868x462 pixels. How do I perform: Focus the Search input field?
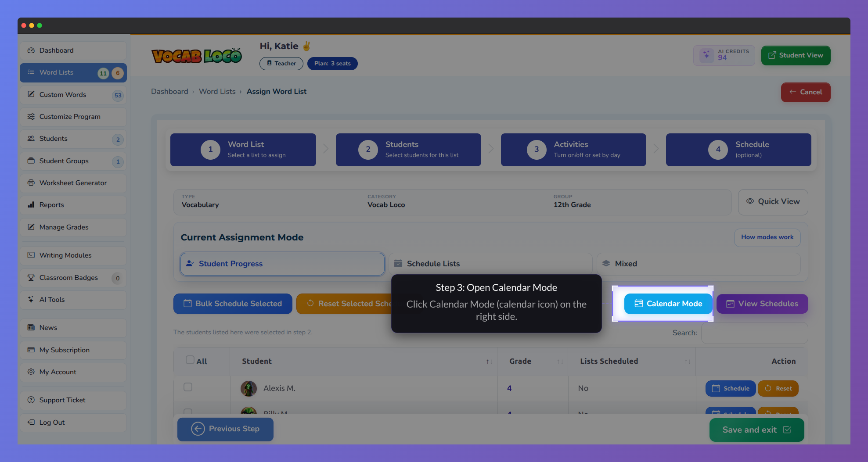click(754, 333)
